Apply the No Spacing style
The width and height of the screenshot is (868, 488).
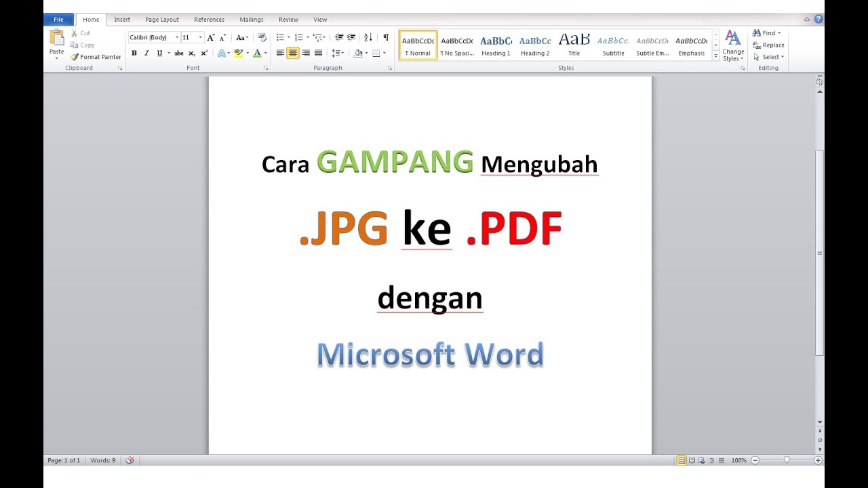click(457, 45)
